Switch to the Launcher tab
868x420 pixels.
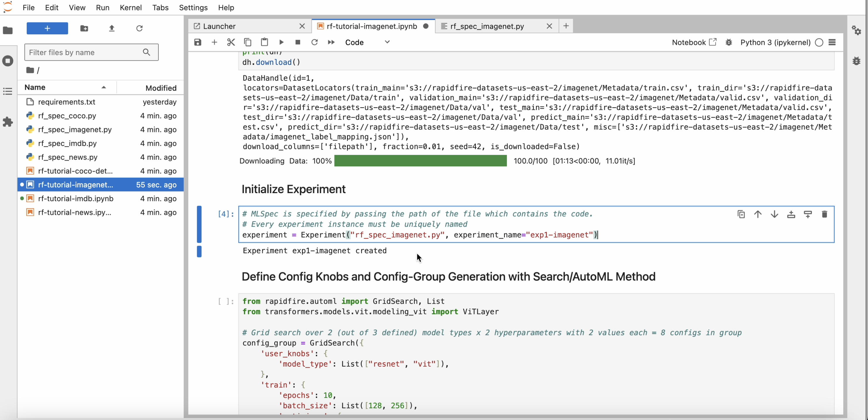(x=249, y=26)
